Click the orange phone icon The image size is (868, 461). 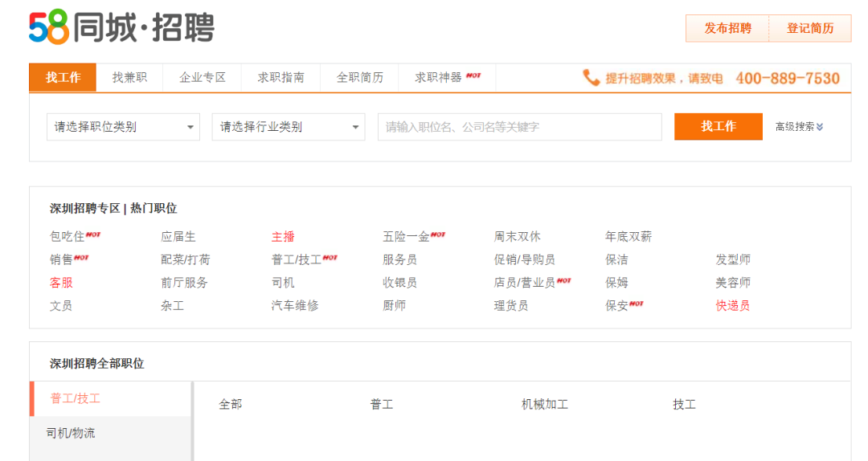pos(592,77)
